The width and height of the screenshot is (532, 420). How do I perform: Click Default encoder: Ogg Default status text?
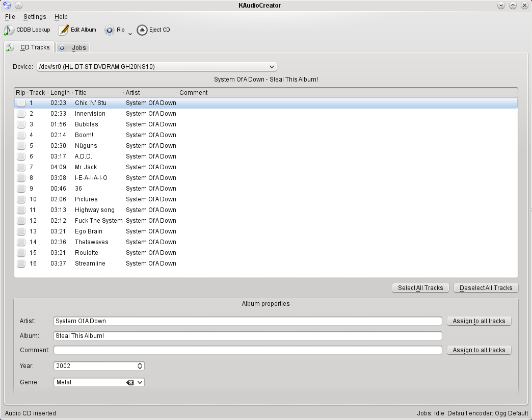click(x=488, y=413)
